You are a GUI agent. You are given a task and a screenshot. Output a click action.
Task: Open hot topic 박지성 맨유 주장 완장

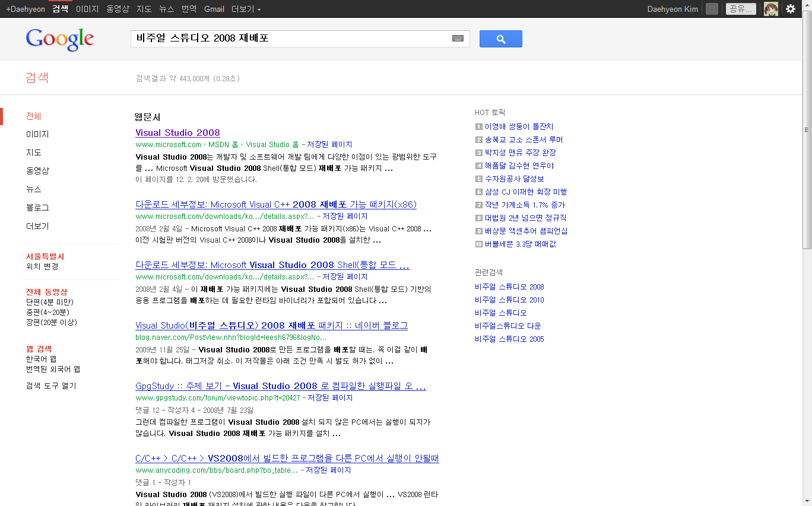520,152
